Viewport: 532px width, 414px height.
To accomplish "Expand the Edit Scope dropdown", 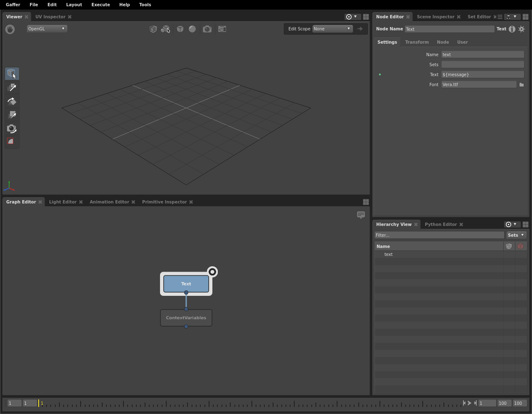I will click(332, 29).
